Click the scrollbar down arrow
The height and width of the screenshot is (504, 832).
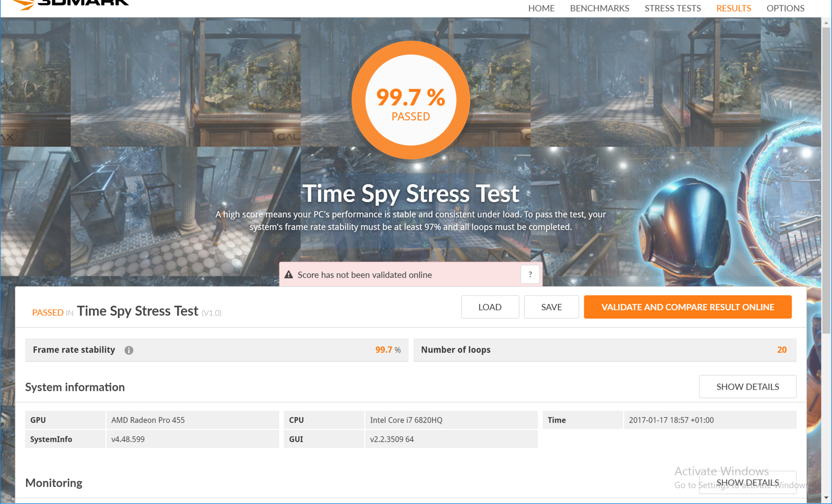click(x=826, y=498)
